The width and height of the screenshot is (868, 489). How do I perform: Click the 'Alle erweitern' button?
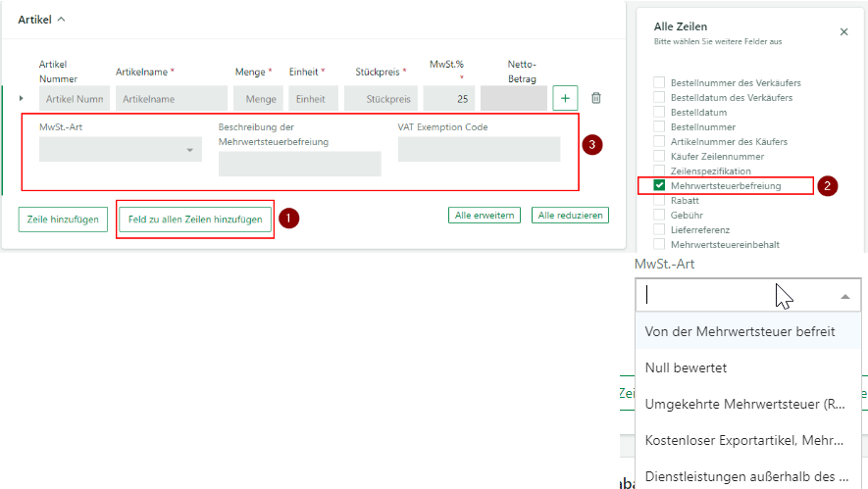coord(485,216)
